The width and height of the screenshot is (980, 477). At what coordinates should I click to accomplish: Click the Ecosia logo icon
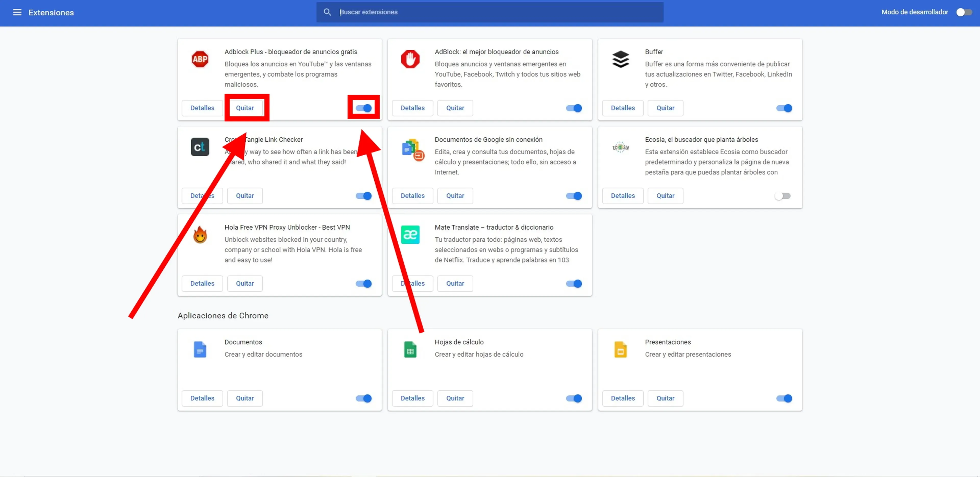pos(620,147)
